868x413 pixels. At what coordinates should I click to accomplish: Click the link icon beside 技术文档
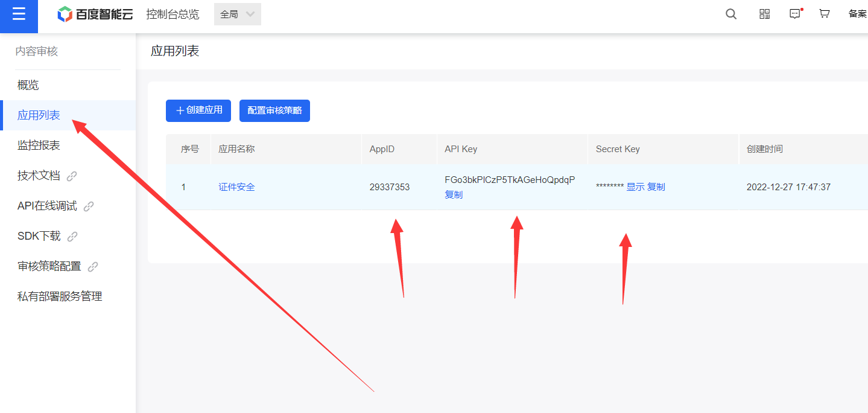(72, 176)
